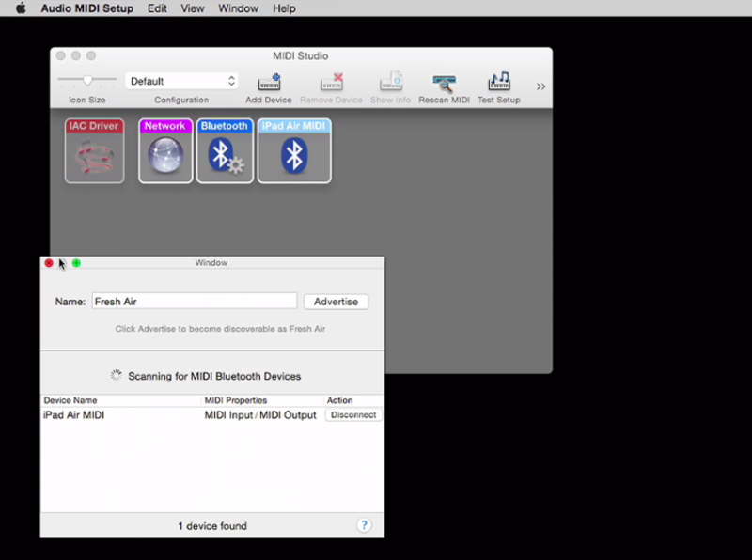Click the Advertise button
This screenshot has width=752, height=560.
[x=337, y=302]
